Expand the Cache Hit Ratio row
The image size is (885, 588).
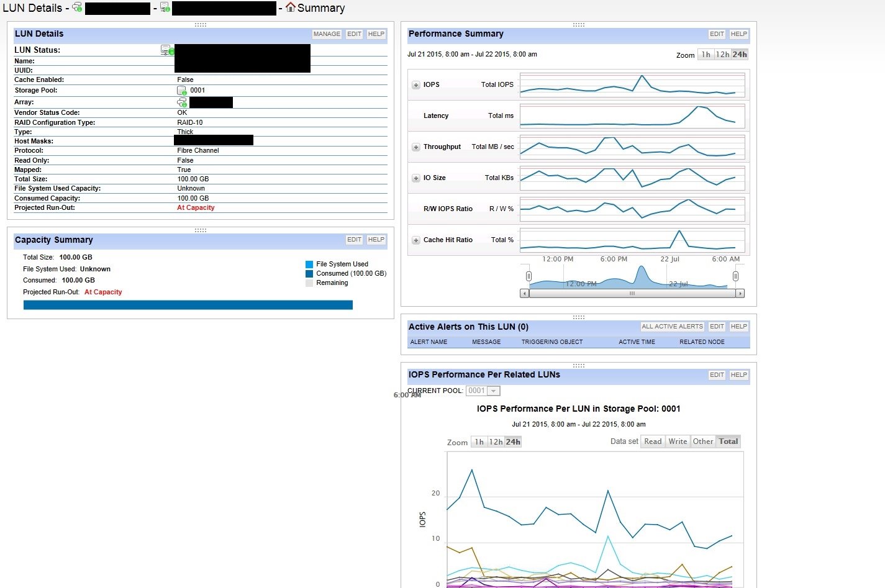tap(416, 240)
